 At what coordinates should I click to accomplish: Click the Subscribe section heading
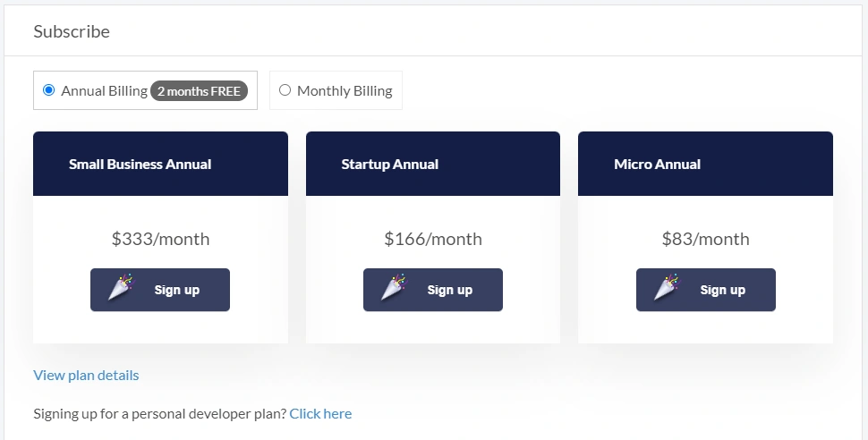[72, 31]
